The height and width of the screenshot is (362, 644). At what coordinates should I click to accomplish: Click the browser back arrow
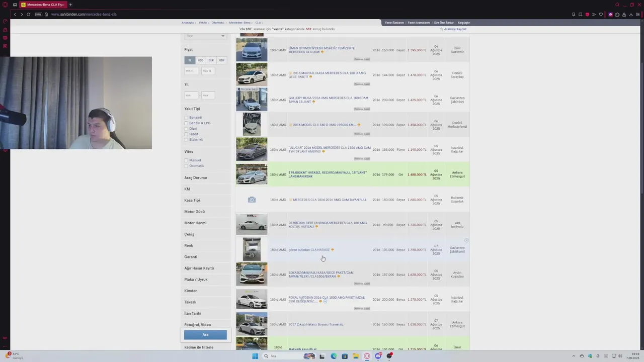point(15,14)
